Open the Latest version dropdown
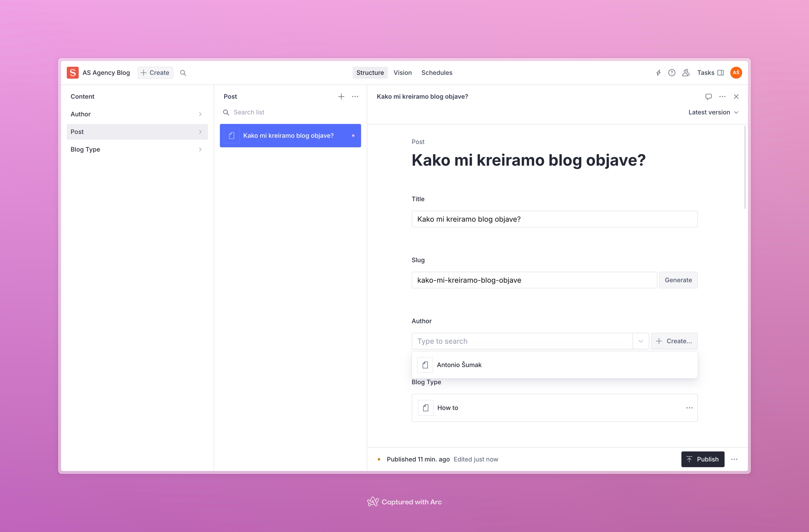Viewport: 809px width, 532px height. [713, 112]
